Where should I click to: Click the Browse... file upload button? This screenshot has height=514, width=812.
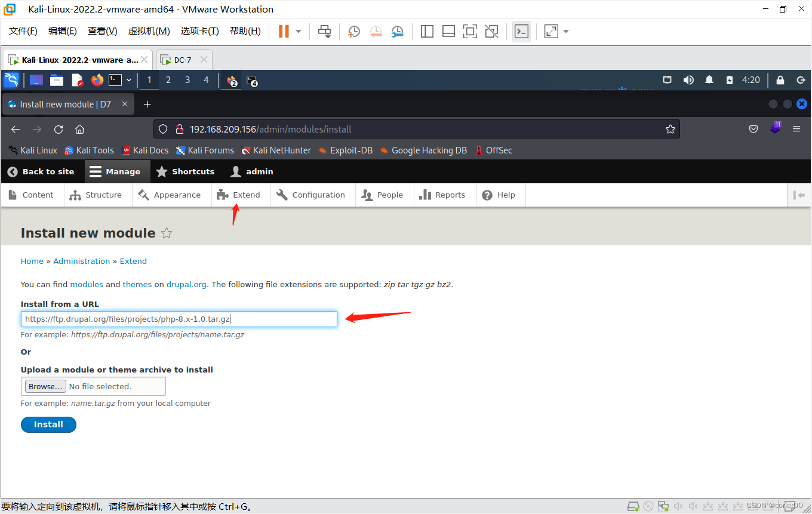coord(45,386)
